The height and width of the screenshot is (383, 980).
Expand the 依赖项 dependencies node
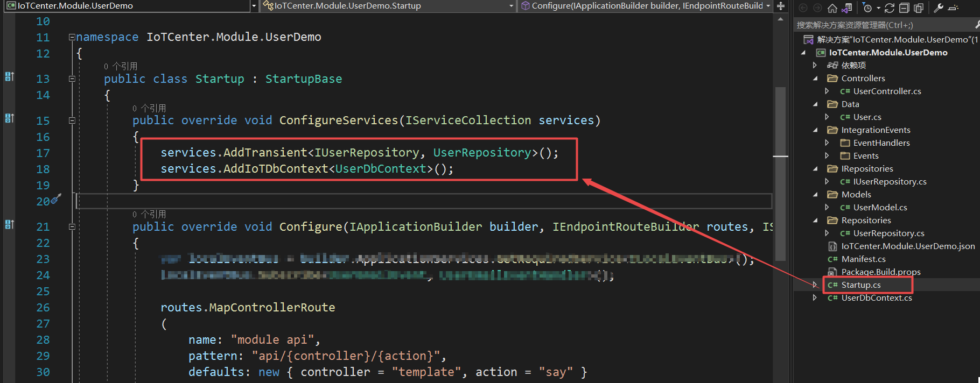point(815,65)
